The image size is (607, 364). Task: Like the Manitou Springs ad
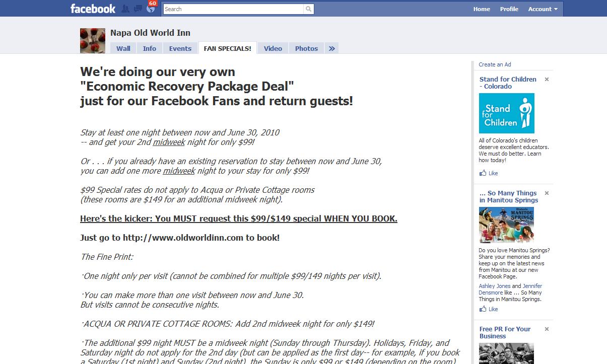pos(493,309)
